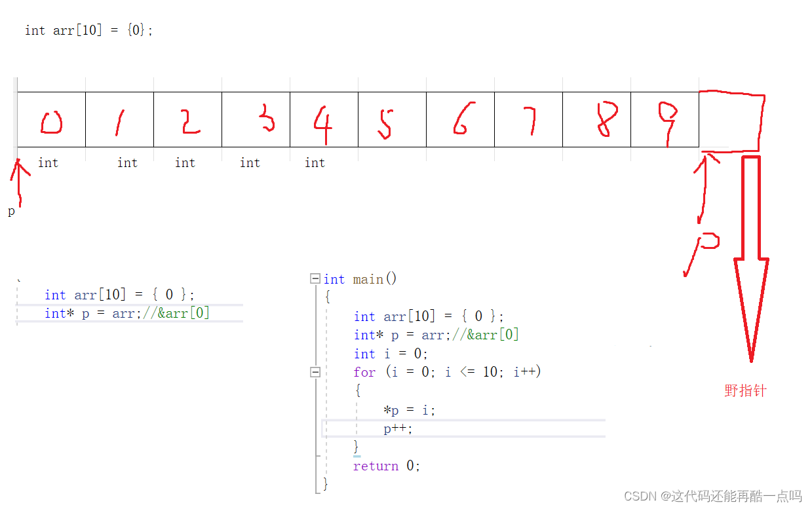Click the red "野指针" label
The height and width of the screenshot is (509, 812).
[x=745, y=391]
